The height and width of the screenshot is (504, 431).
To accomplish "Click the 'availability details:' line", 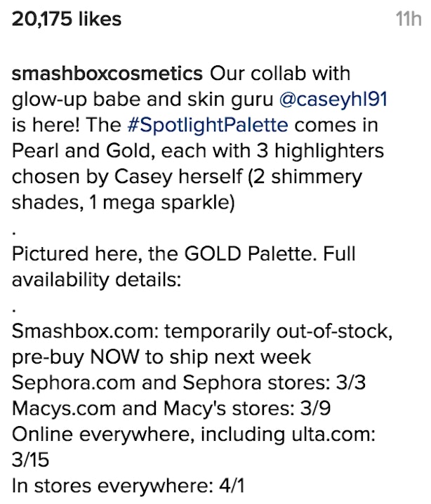I will 96,280.
